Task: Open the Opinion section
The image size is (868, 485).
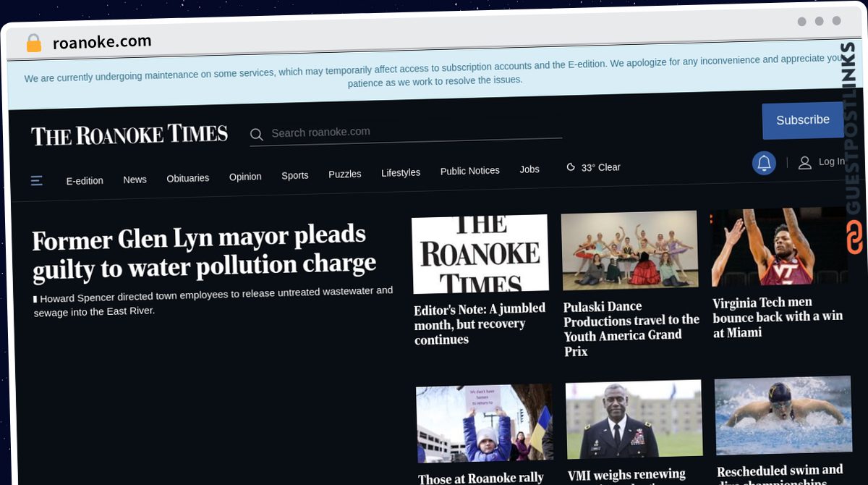Action: 245,177
